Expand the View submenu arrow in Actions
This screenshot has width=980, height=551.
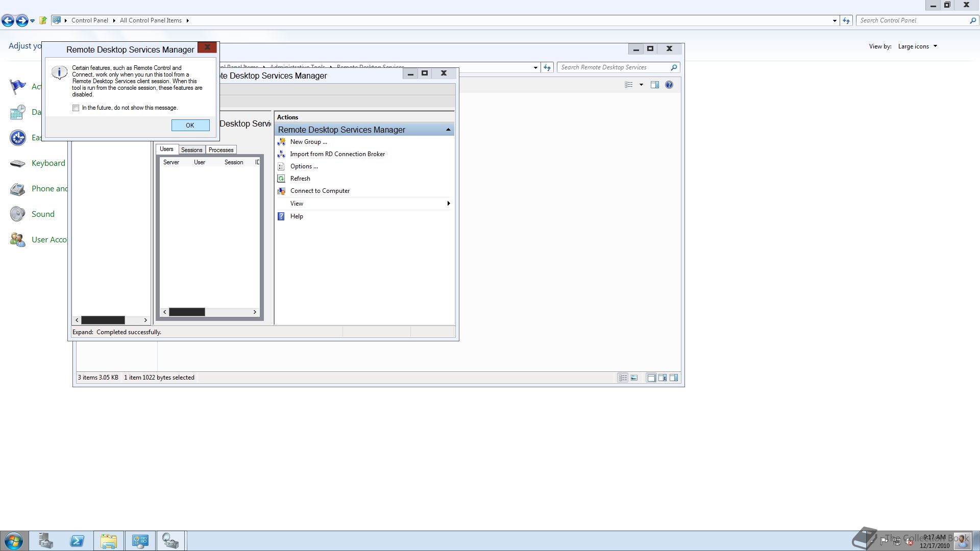pos(449,204)
